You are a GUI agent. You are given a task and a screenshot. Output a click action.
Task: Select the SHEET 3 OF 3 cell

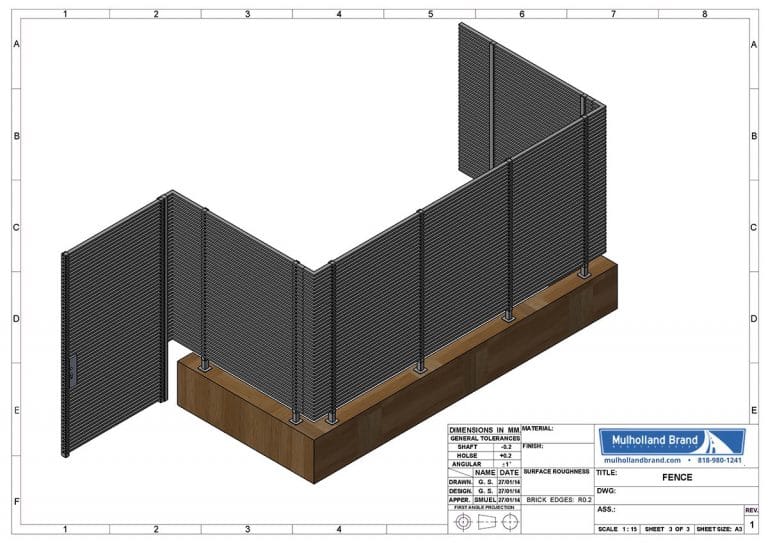[667, 529]
